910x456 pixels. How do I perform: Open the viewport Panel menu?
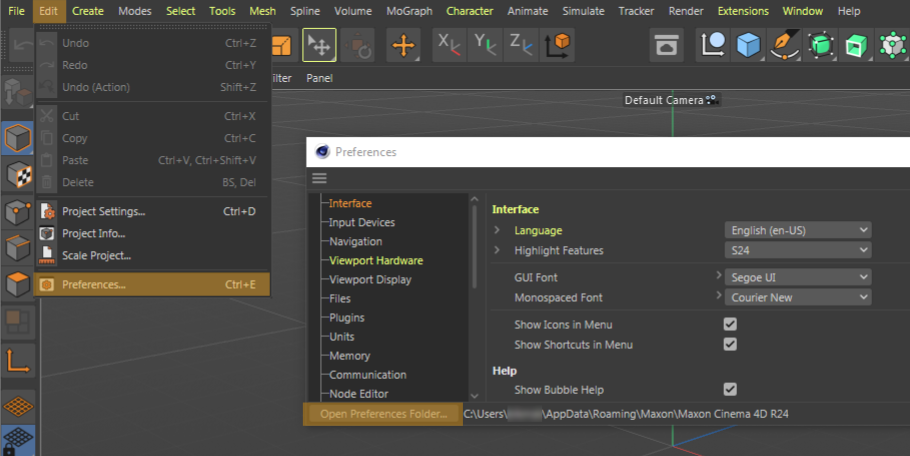click(319, 78)
